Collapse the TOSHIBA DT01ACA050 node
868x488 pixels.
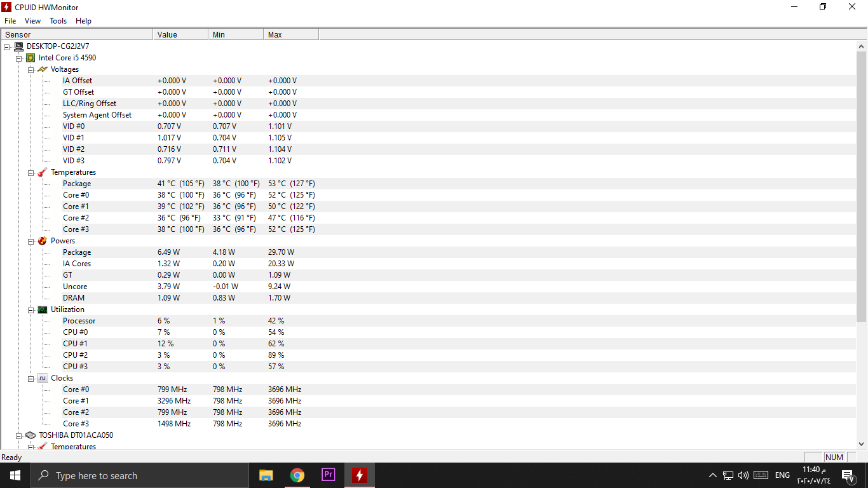coord(19,435)
